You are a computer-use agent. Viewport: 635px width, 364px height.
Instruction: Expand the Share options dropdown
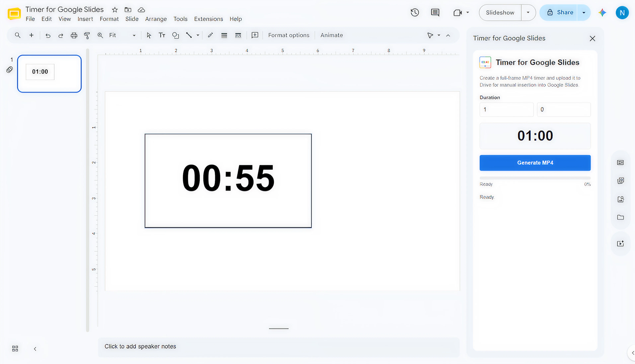(x=584, y=13)
